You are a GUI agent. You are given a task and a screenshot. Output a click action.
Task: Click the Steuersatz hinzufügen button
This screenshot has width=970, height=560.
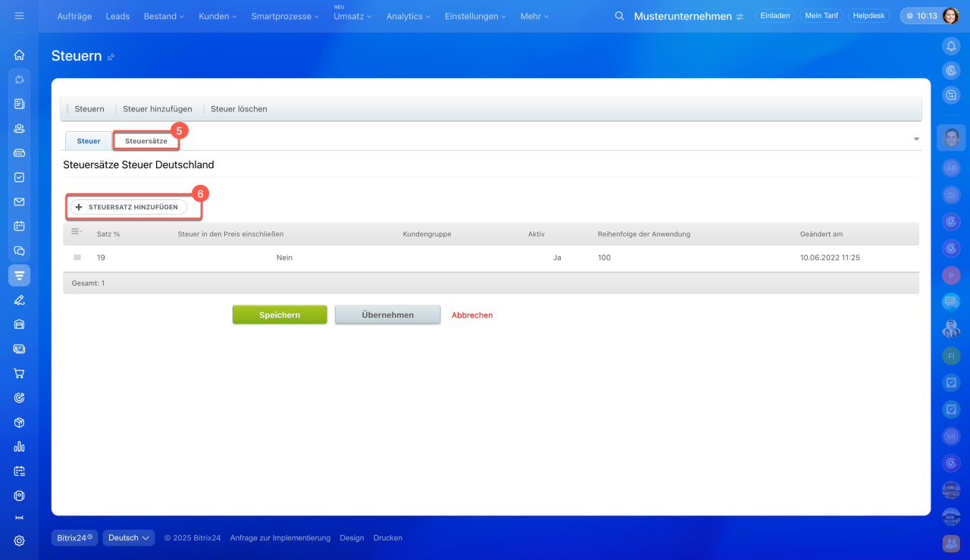click(128, 207)
